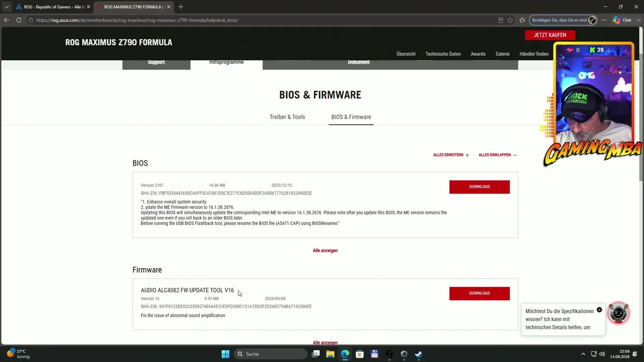Open the reader view icon in address bar
Viewport: 644px width, 362px height.
coord(501,20)
